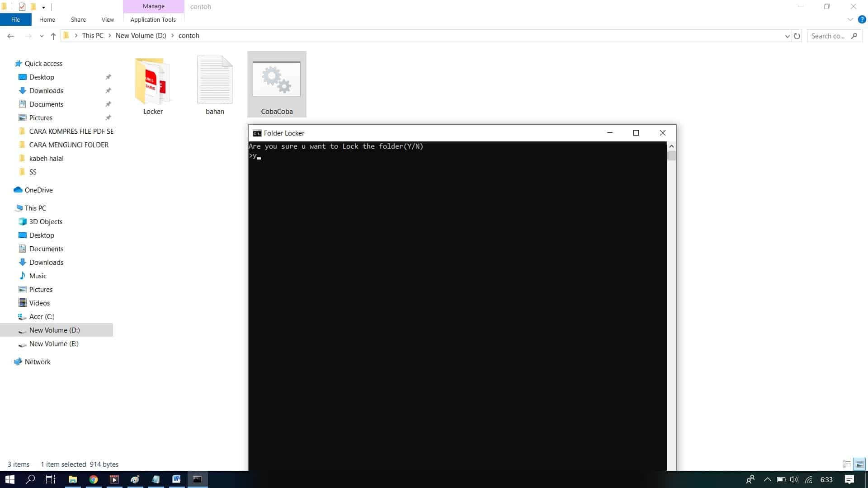
Task: Open CARA KOMPRES FILE PDF folder
Action: tap(71, 131)
